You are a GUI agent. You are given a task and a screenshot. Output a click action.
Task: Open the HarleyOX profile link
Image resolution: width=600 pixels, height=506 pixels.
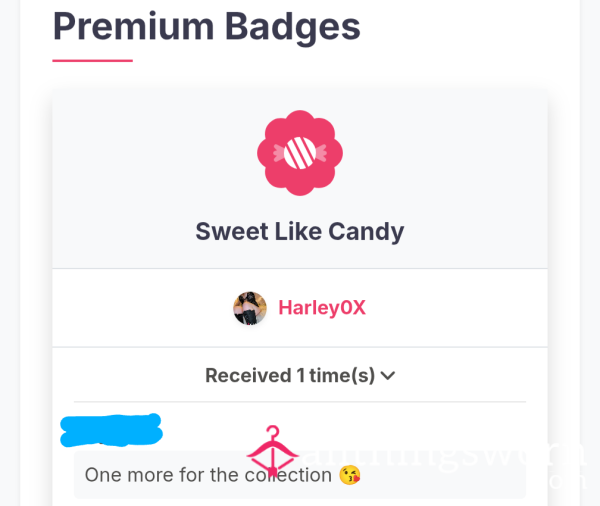(322, 308)
